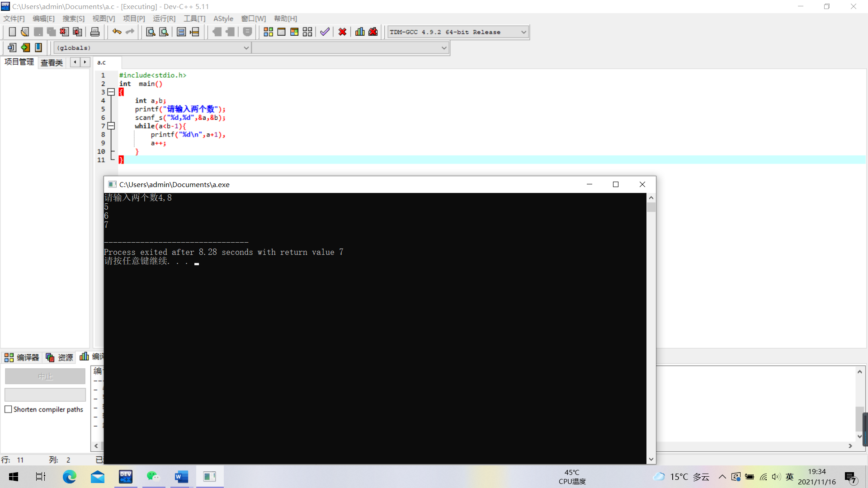Screen dimensions: 868x488
Task: Click the Find magnifier toolbar icon
Action: [x=151, y=32]
